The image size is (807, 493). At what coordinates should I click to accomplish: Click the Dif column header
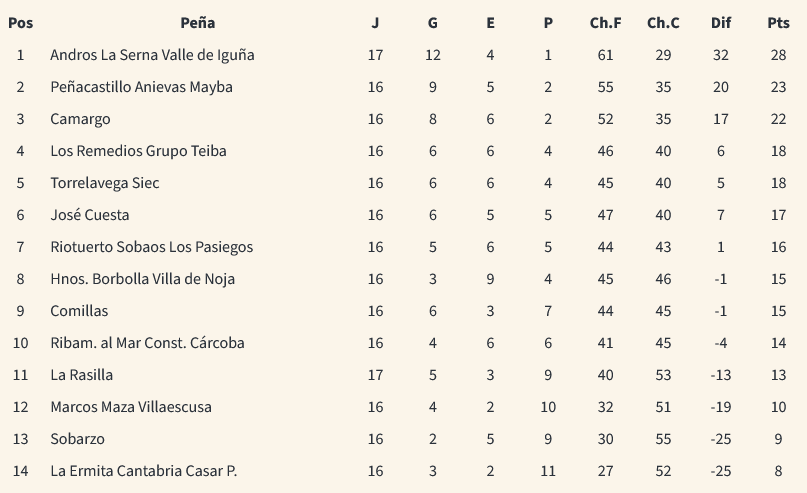(x=721, y=23)
